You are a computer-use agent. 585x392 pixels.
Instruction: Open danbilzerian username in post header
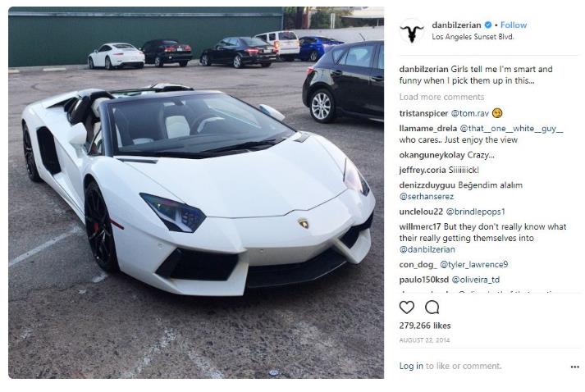(x=456, y=25)
